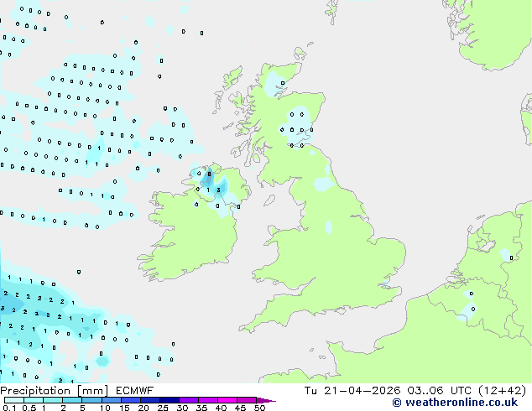Click the 'Precipitation' title text
This screenshot has height=411, width=532.
point(35,391)
